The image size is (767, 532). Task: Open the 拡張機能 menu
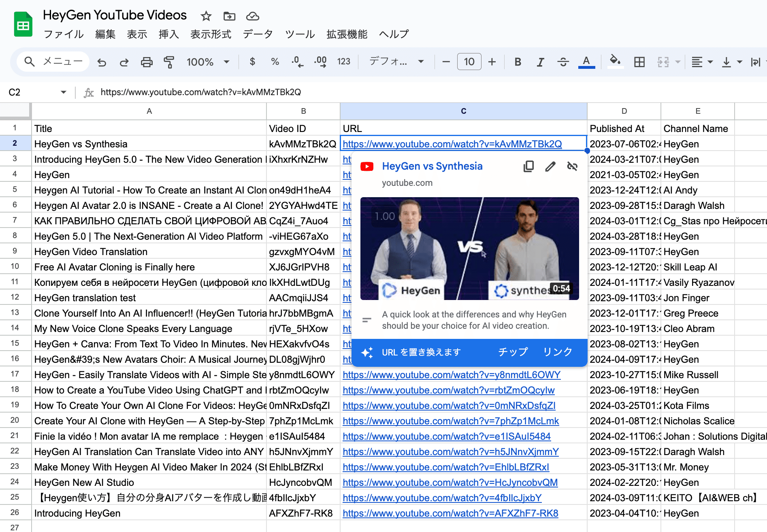coord(347,34)
